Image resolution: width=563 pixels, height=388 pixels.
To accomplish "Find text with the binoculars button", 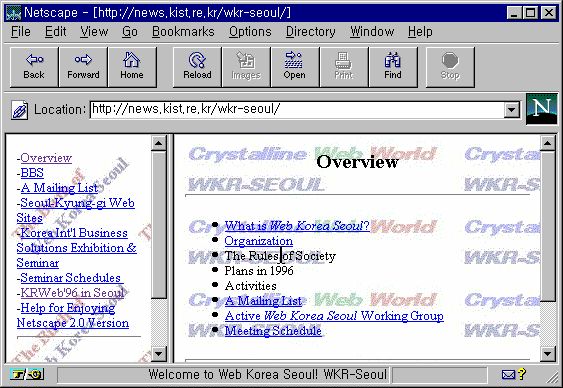I will (393, 67).
